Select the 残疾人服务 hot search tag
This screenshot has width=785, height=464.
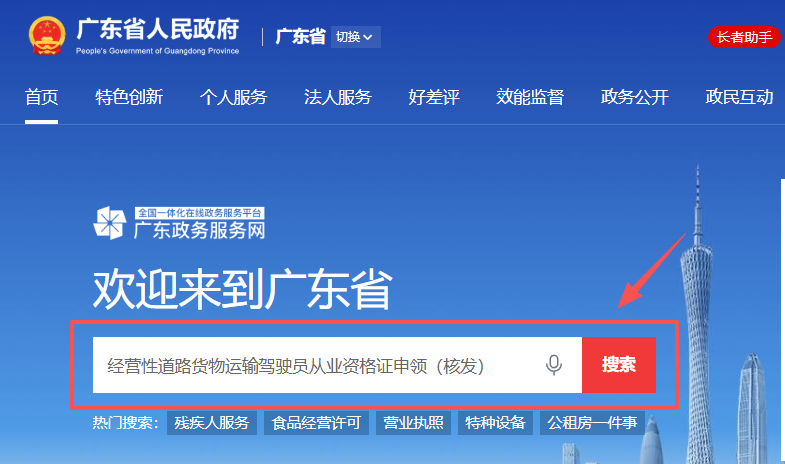pos(212,422)
